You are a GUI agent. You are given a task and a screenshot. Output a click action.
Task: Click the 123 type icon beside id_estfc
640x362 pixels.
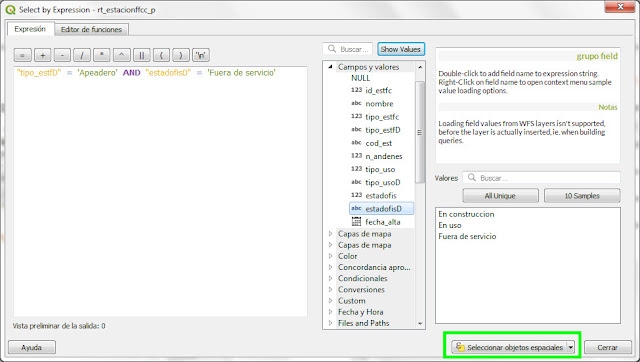click(x=356, y=90)
